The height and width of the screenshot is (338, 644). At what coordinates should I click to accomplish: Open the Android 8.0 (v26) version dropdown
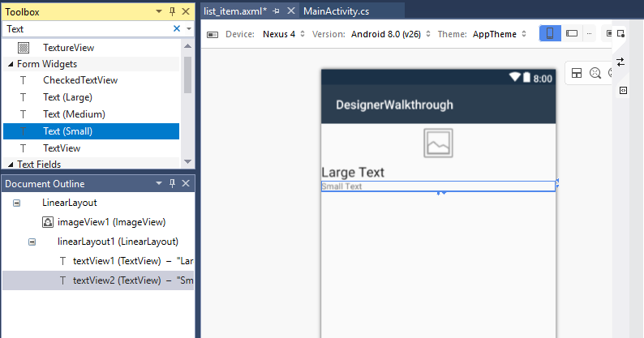click(x=391, y=34)
